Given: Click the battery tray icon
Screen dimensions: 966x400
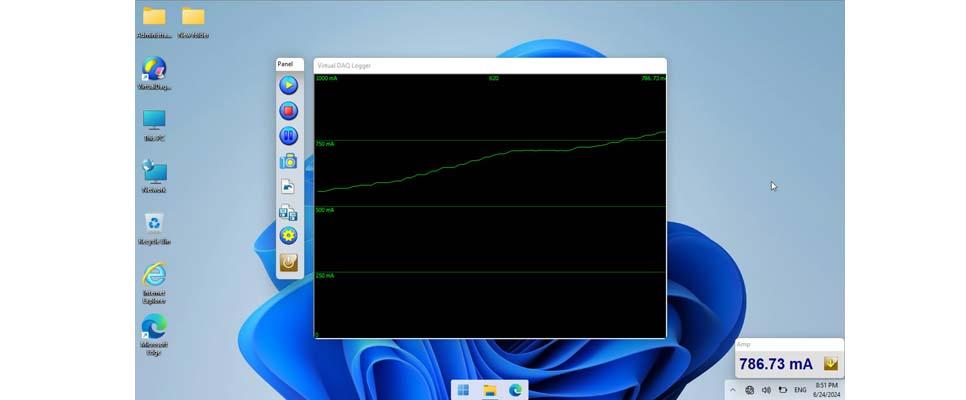Looking at the screenshot, I should 783,390.
